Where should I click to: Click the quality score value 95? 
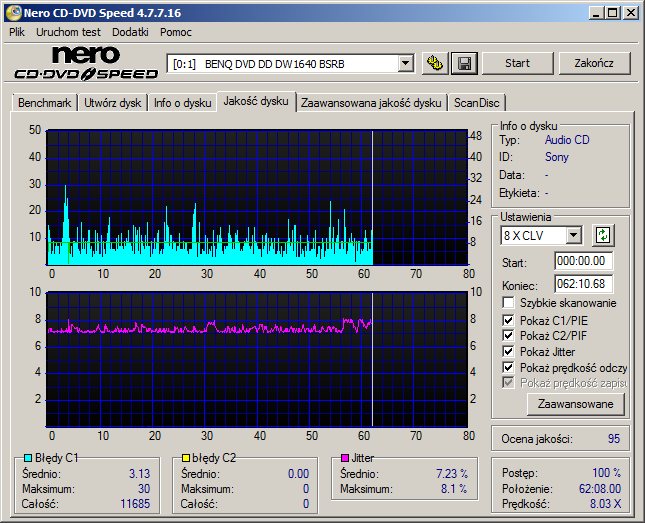[614, 439]
